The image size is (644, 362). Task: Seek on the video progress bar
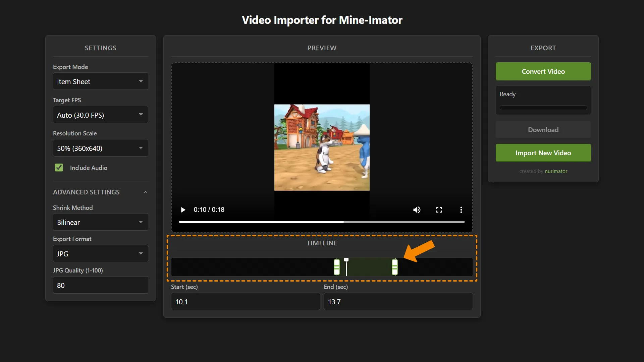point(322,222)
